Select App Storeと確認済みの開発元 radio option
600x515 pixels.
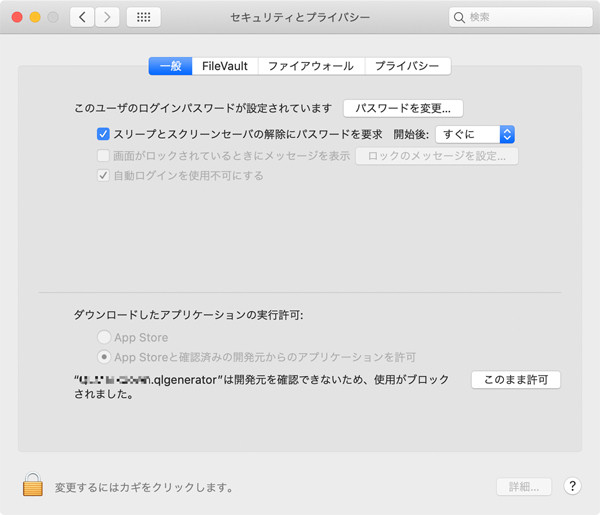click(x=104, y=357)
